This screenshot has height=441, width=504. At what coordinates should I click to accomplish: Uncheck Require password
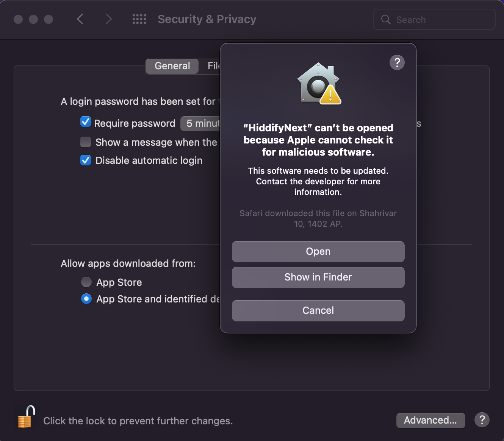click(x=85, y=122)
